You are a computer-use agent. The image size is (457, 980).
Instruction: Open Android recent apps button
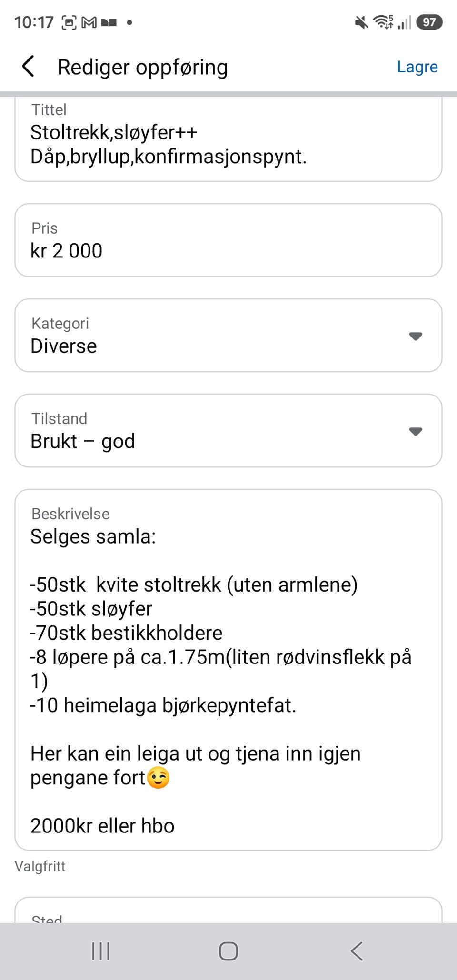[x=100, y=951]
